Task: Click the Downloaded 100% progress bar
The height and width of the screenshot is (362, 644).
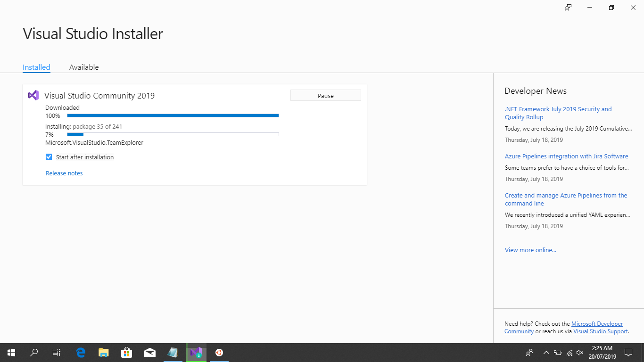Action: pyautogui.click(x=173, y=115)
